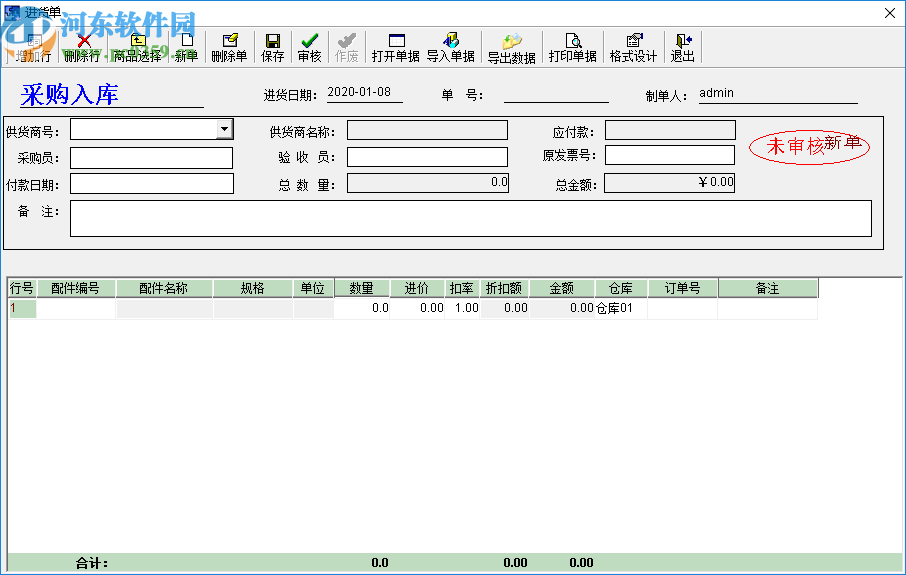Click the 采购员 input field
906x575 pixels.
[151, 158]
